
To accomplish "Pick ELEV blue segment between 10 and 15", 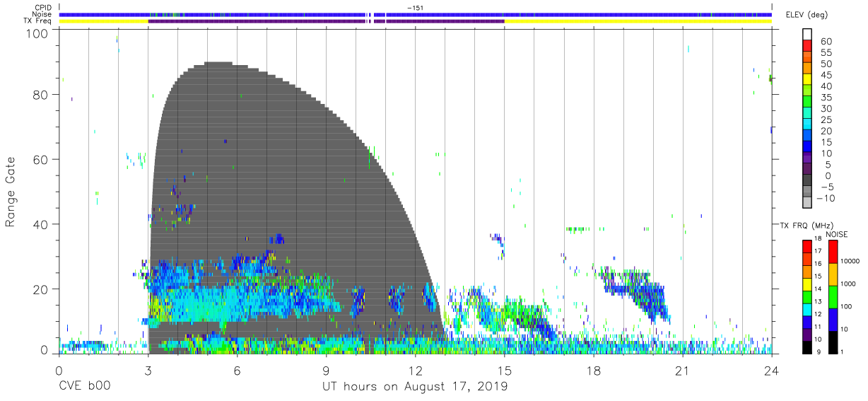I will [x=808, y=148].
